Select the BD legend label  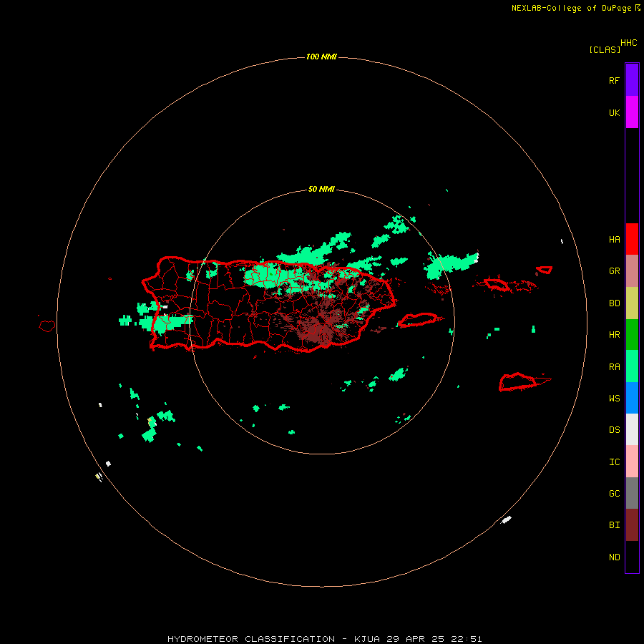[614, 303]
